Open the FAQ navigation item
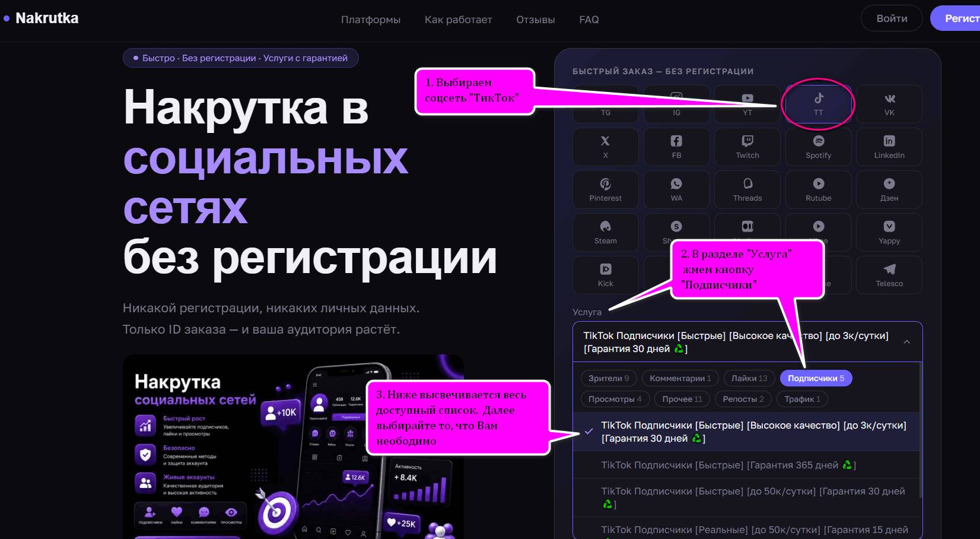Viewport: 980px width, 539px height. point(589,20)
